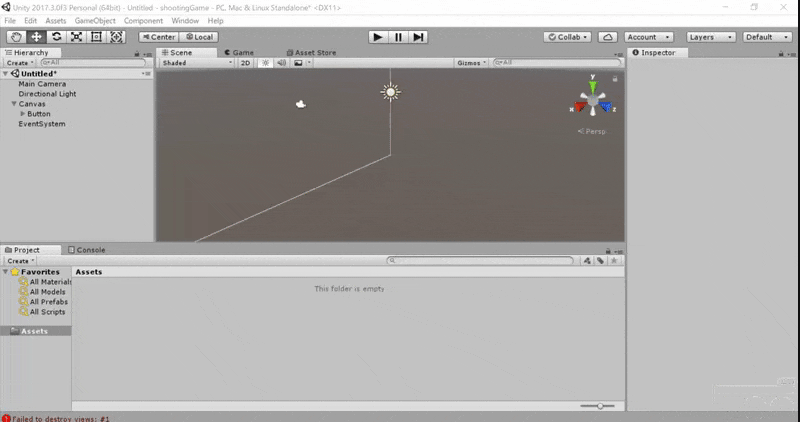800x422 pixels.
Task: Open the Layers dropdown
Action: pyautogui.click(x=711, y=37)
